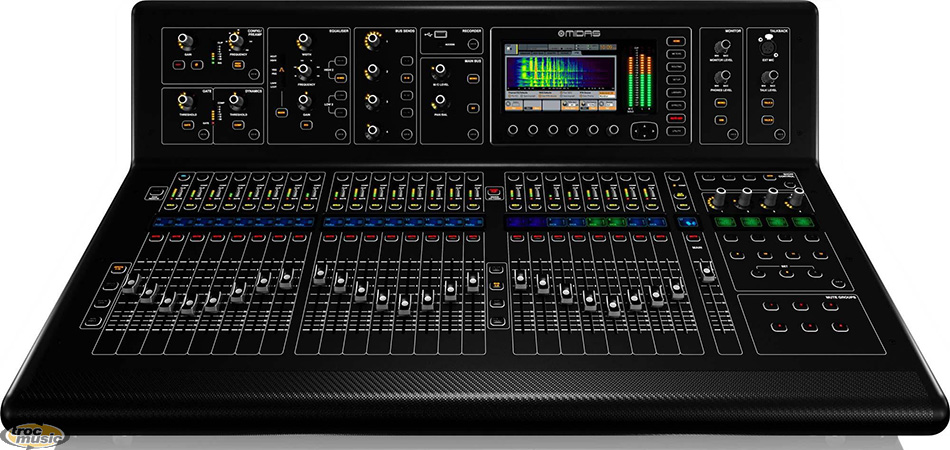Toggle the red 48V phantom power button
Screen dimensions: 950x450
178,64
